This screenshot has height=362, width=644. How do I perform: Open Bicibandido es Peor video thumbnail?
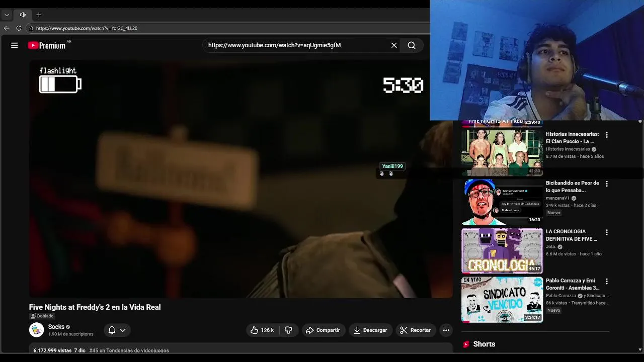click(502, 202)
